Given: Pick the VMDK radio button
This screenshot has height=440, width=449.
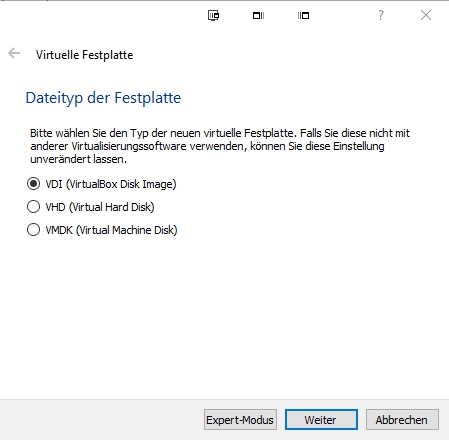Looking at the screenshot, I should click(33, 230).
